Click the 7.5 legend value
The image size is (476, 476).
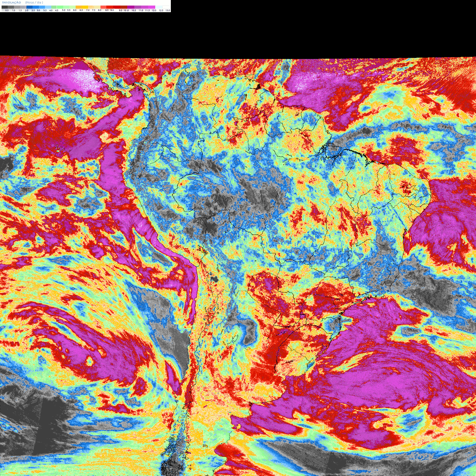click(94, 10)
